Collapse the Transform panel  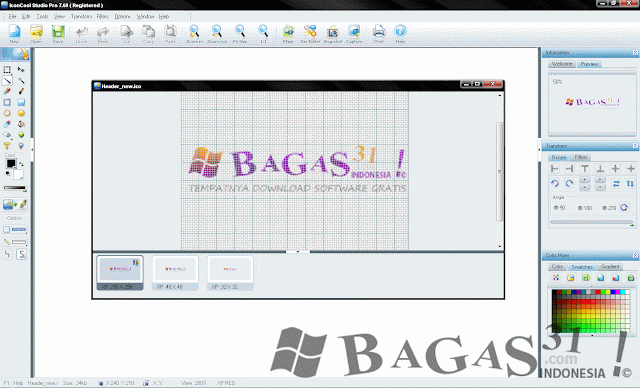(x=635, y=146)
